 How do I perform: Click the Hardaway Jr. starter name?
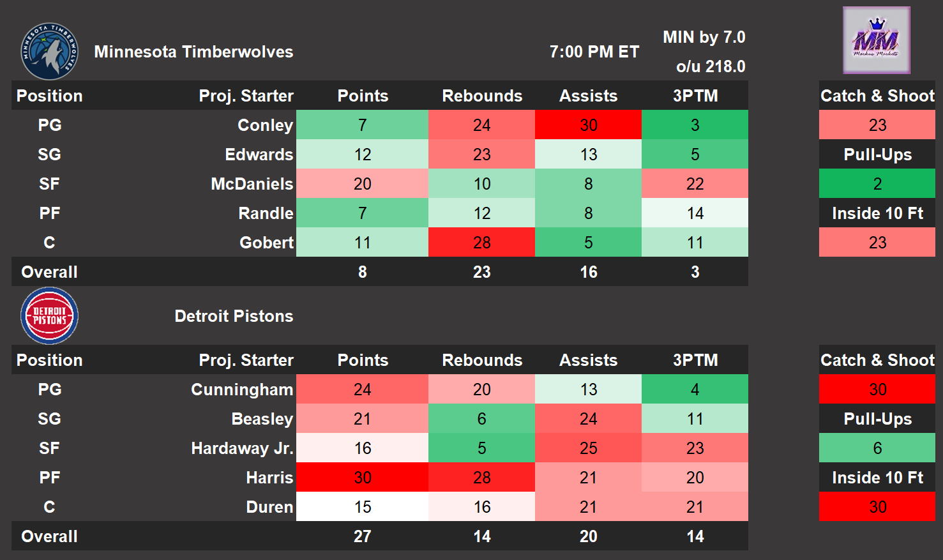click(x=242, y=448)
